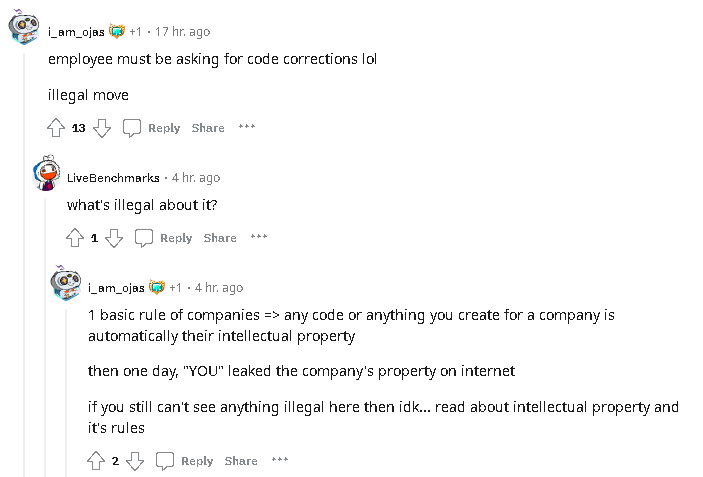The image size is (703, 477).
Task: Open LiveBenchmarks user profile link
Action: click(113, 178)
